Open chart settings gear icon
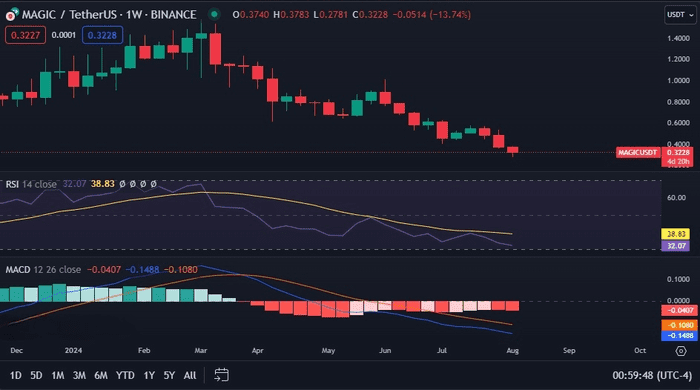Image resolution: width=700 pixels, height=390 pixels. tap(681, 351)
